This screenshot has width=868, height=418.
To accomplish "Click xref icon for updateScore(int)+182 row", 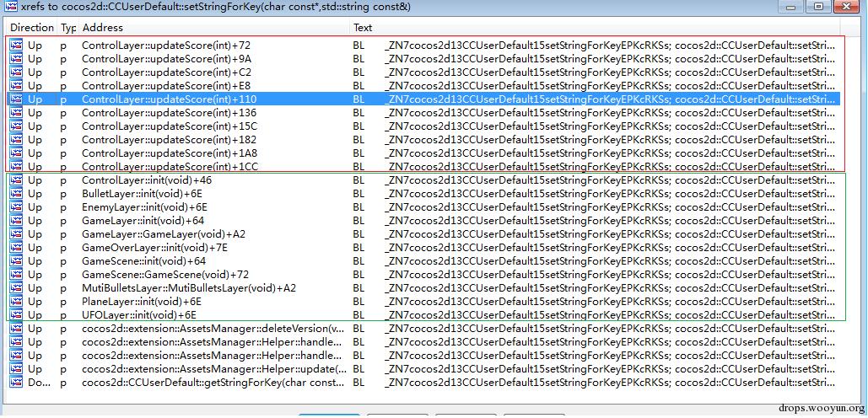I will (x=15, y=139).
